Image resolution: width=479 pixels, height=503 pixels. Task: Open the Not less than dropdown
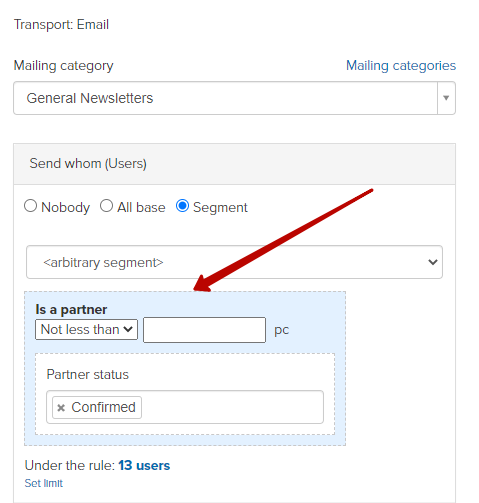[86, 330]
